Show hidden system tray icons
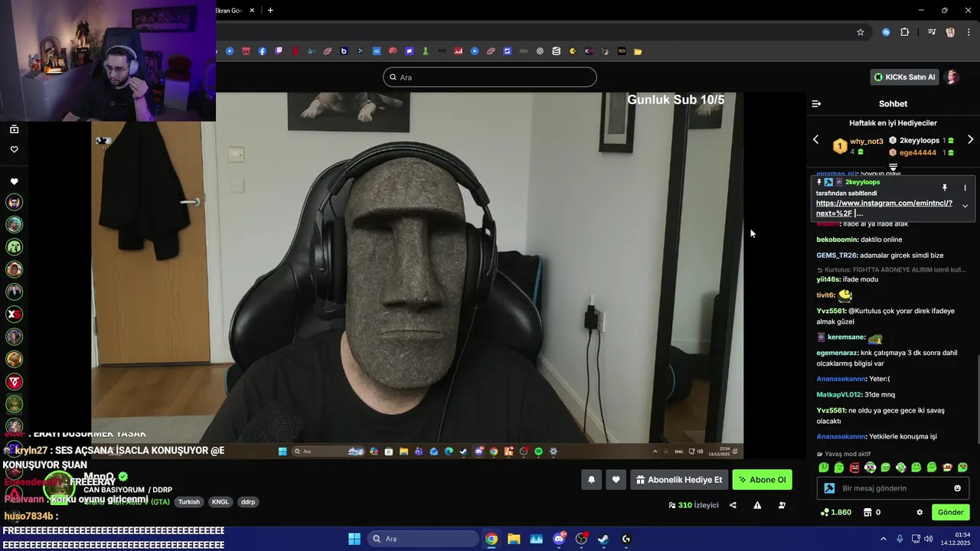 (883, 539)
